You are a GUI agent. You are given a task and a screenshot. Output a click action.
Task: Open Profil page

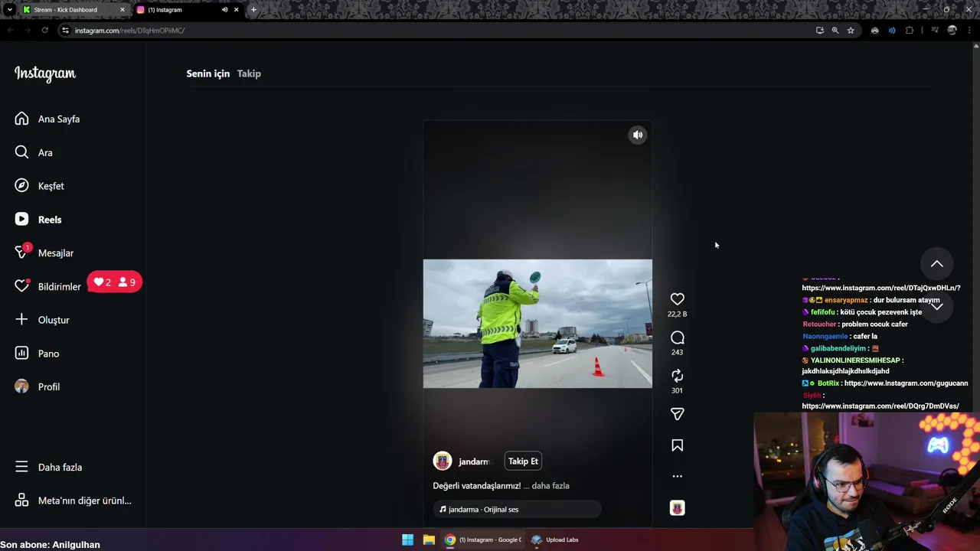tap(38, 386)
